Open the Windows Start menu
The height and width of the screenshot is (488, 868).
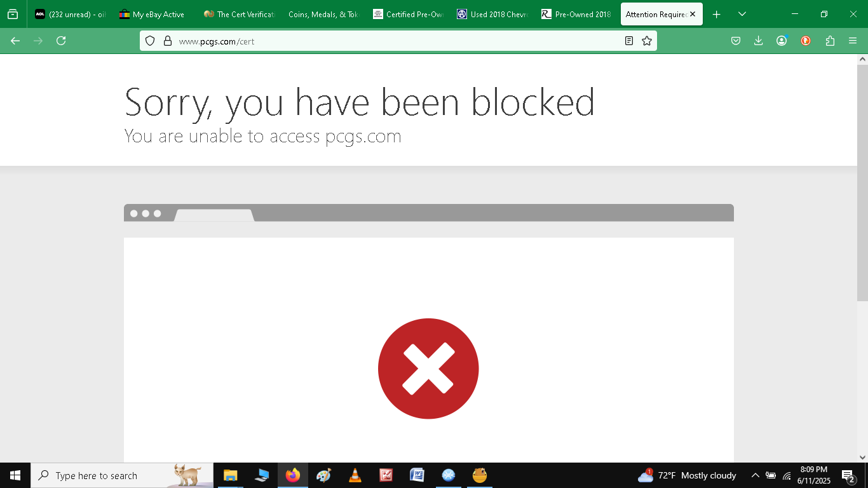point(15,475)
